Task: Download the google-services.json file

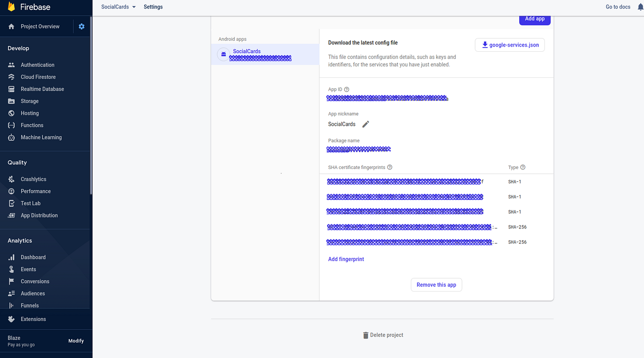Action: (x=509, y=45)
